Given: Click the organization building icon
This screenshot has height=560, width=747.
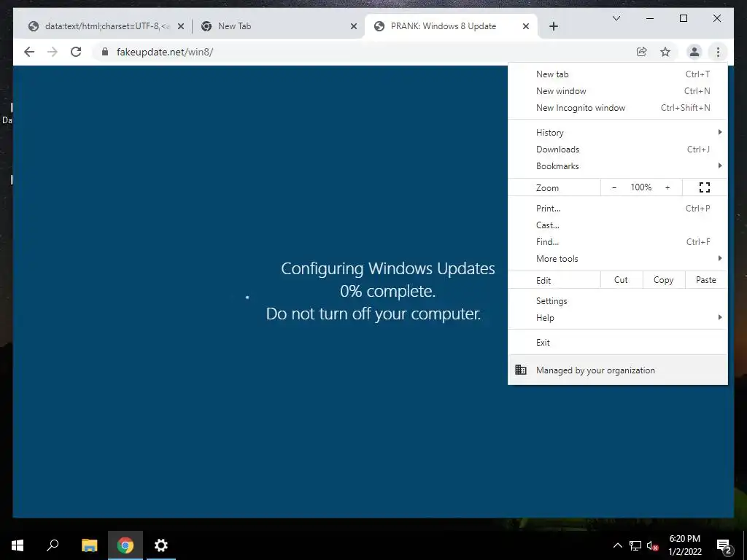Looking at the screenshot, I should click(521, 370).
